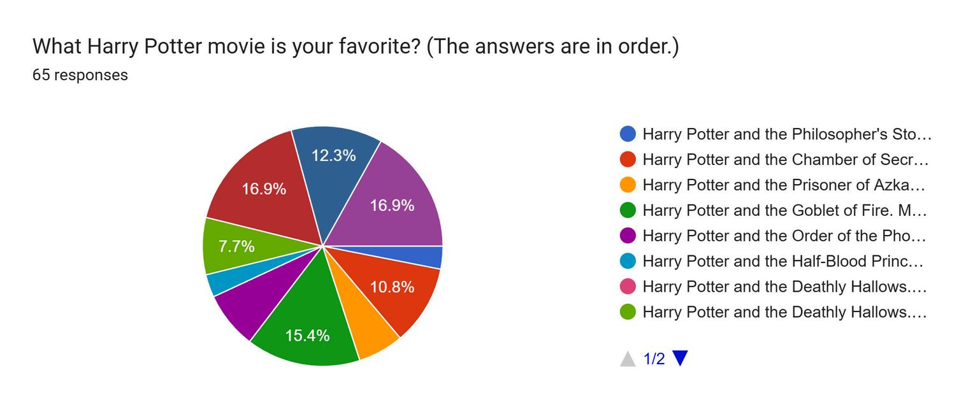This screenshot has width=980, height=412.
Task: Select the Goblet of Fire legend label
Action: point(784,210)
